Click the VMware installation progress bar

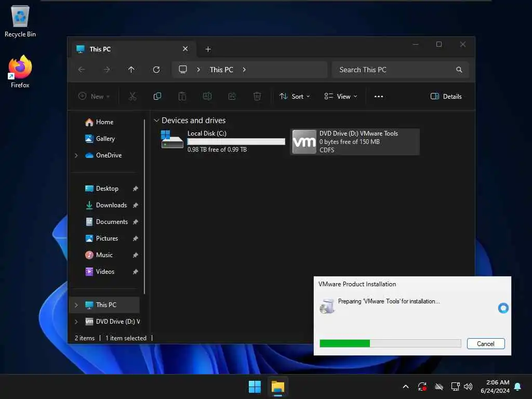(x=390, y=343)
